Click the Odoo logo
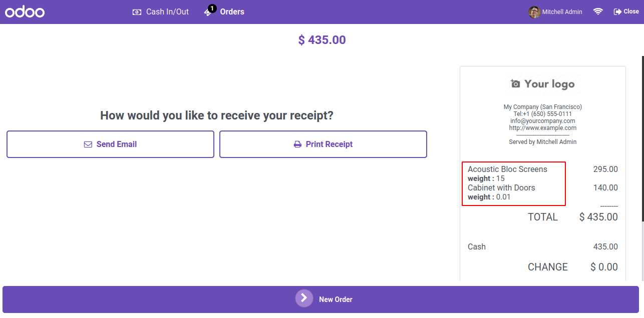Image resolution: width=644 pixels, height=318 pixels. (x=25, y=11)
